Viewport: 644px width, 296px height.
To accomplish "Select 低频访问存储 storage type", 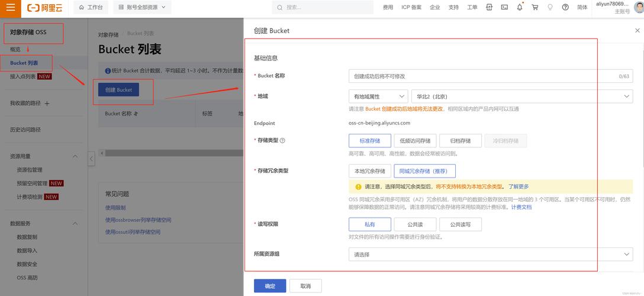I will (x=415, y=141).
